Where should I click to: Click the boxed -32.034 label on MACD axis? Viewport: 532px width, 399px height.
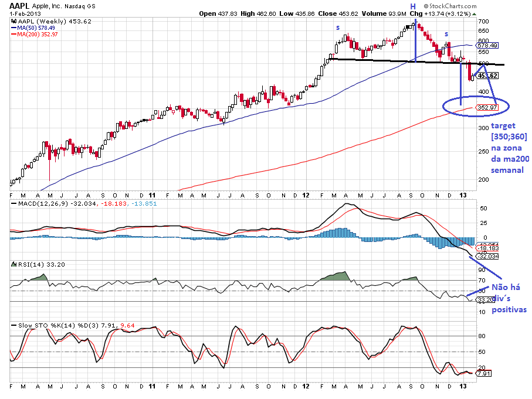click(487, 256)
